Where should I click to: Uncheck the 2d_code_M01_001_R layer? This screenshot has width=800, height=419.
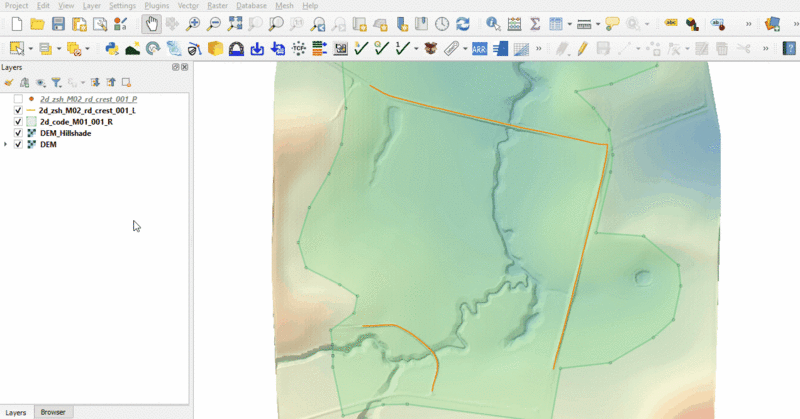pyautogui.click(x=18, y=122)
